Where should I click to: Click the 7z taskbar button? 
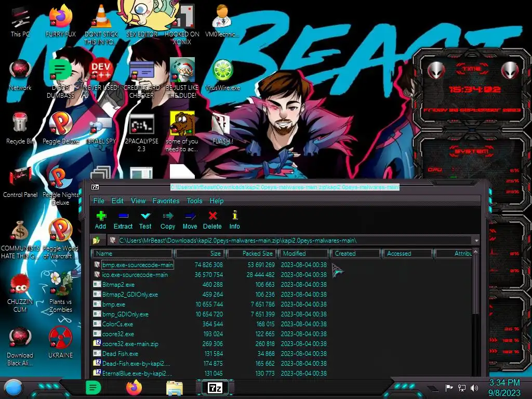click(x=215, y=388)
